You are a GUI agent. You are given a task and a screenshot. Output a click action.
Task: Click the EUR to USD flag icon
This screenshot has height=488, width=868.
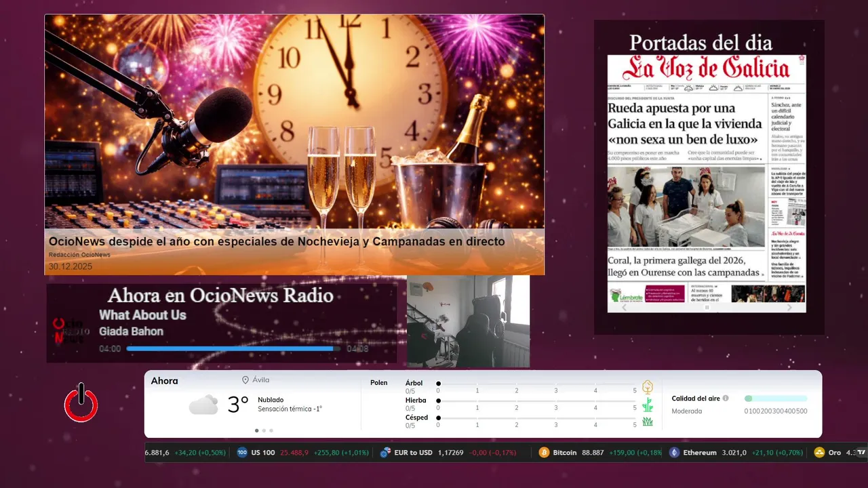[x=385, y=453]
